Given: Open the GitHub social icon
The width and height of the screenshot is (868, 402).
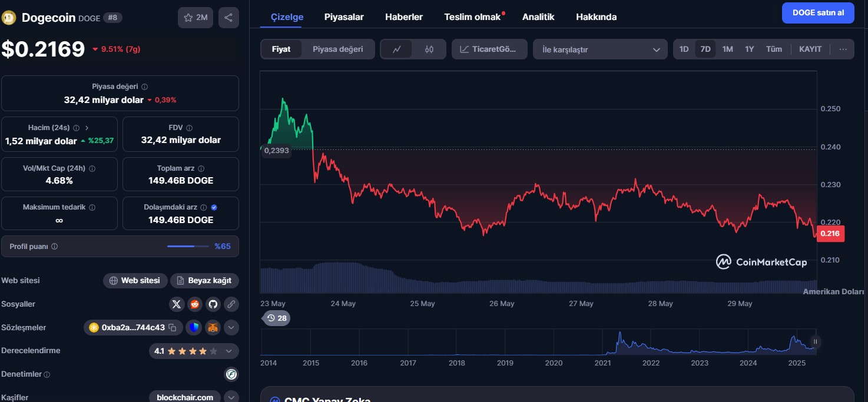Looking at the screenshot, I should pyautogui.click(x=213, y=304).
